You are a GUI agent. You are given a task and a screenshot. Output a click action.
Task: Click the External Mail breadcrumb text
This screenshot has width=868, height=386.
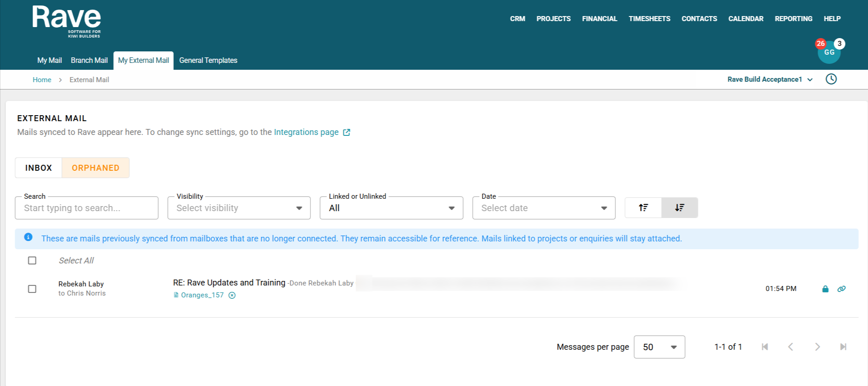[x=89, y=80]
